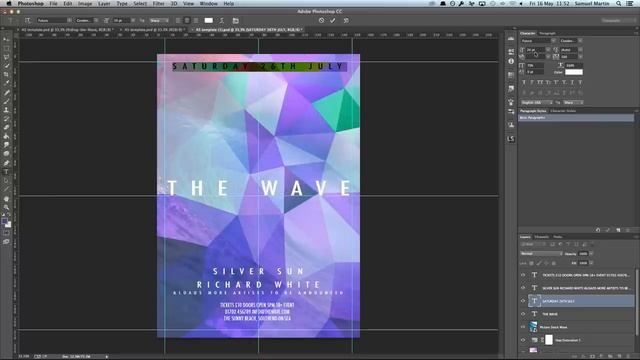Open the Filter menu

[158, 3]
